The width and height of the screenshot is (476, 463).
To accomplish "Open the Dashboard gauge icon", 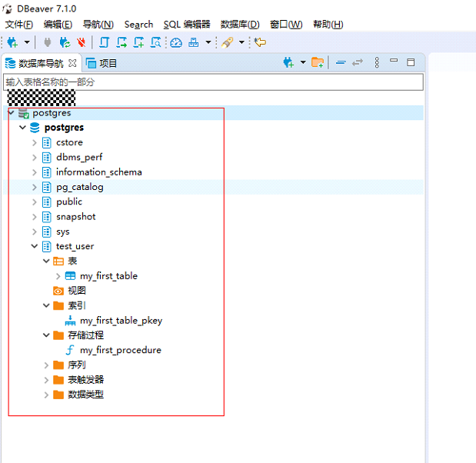I will pyautogui.click(x=176, y=42).
